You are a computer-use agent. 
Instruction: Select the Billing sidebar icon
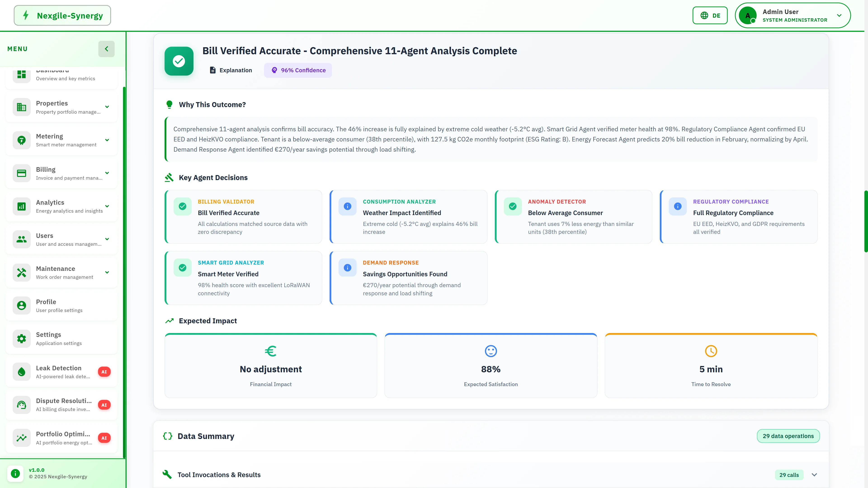[21, 173]
